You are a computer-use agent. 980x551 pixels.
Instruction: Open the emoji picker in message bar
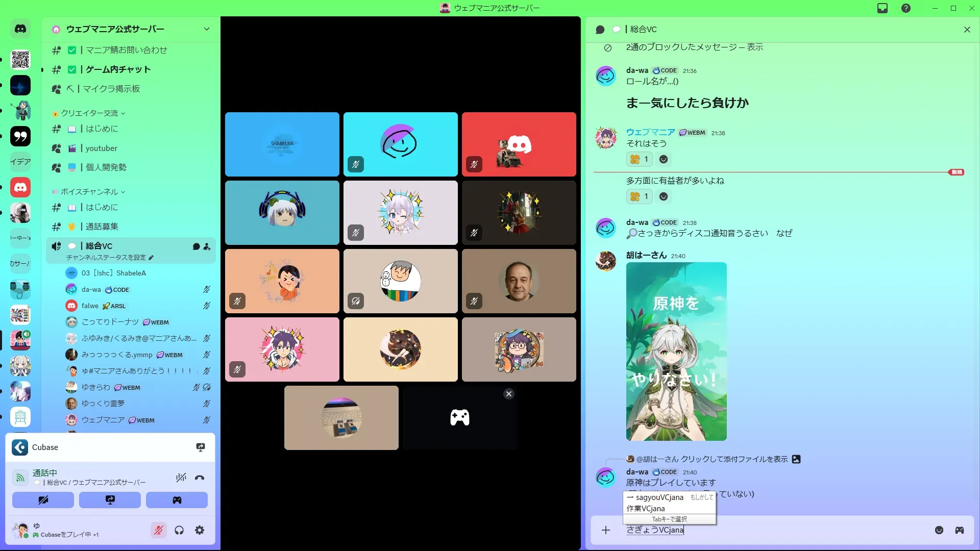coord(939,530)
